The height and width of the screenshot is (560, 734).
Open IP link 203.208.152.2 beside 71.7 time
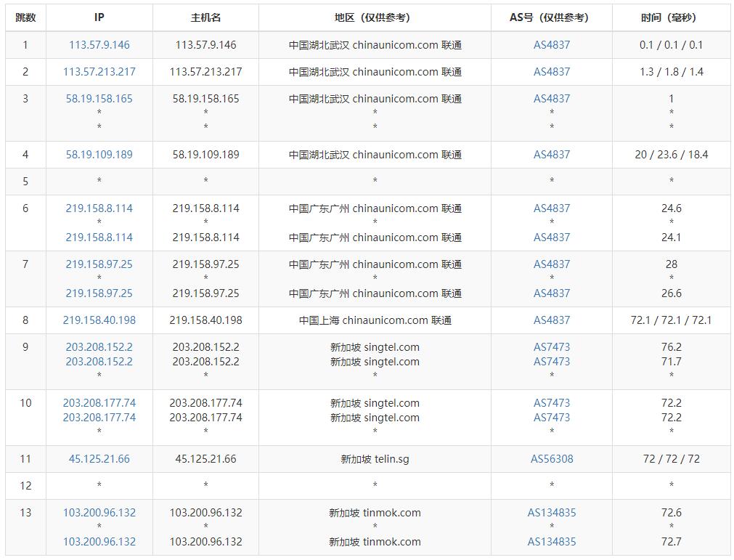99,362
